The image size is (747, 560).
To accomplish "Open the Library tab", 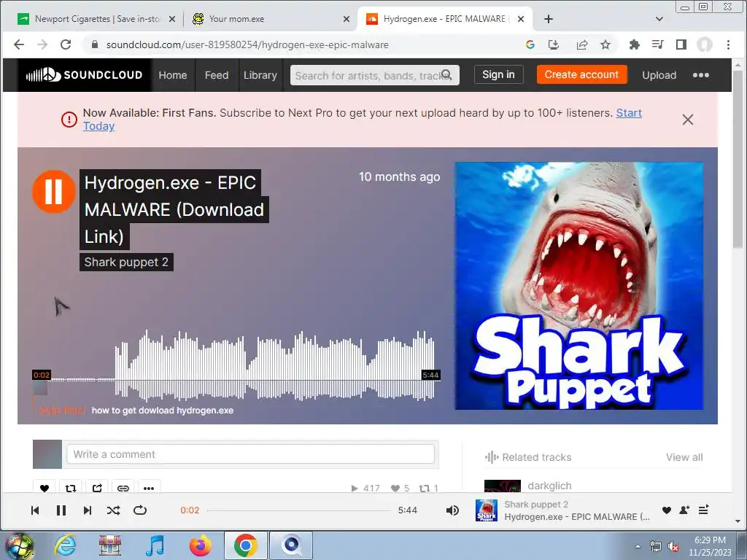I will click(260, 75).
